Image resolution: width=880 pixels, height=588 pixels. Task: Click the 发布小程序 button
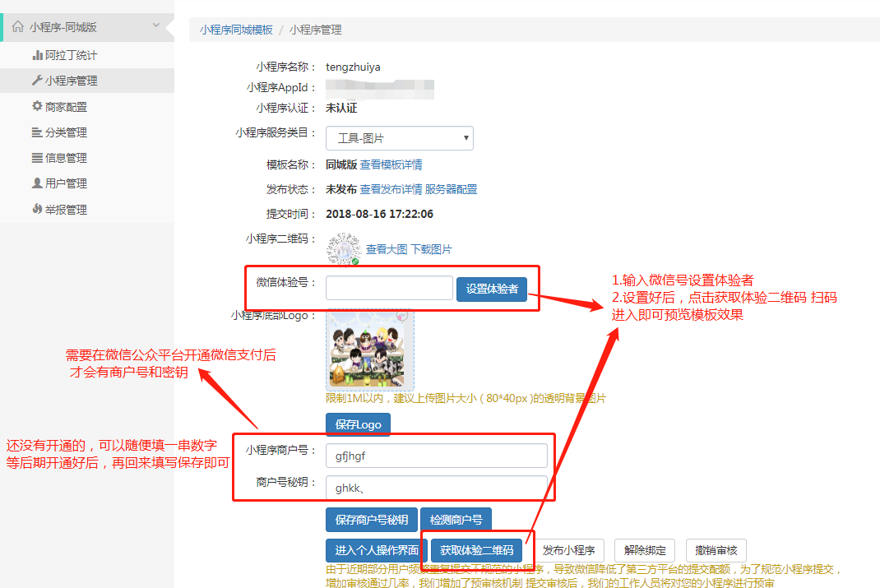[x=569, y=550]
